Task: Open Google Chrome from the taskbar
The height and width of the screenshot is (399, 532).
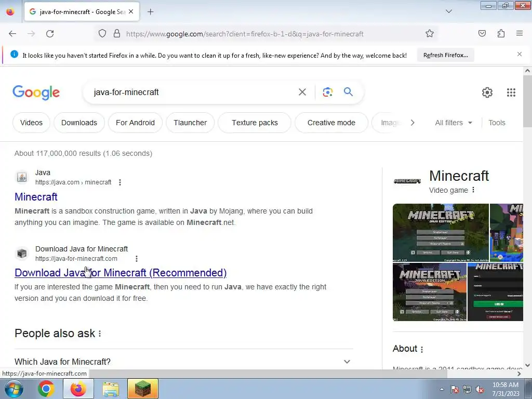Action: tap(46, 389)
